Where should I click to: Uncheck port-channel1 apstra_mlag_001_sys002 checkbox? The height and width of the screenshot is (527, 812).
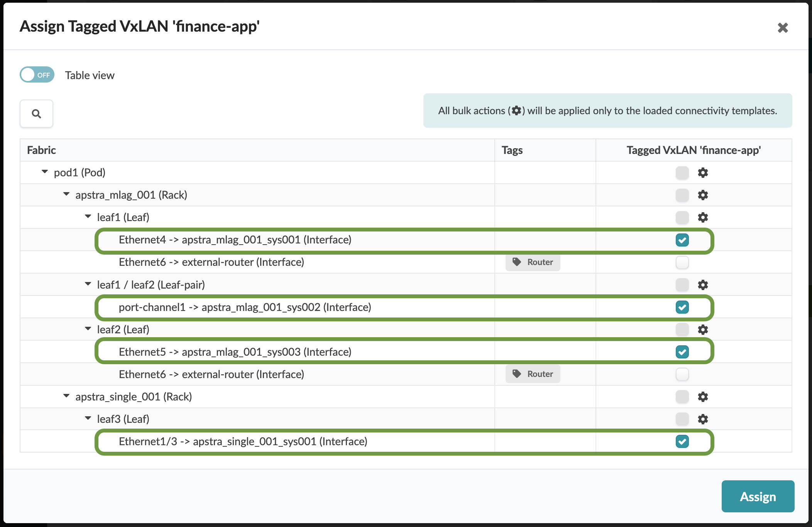pos(682,307)
